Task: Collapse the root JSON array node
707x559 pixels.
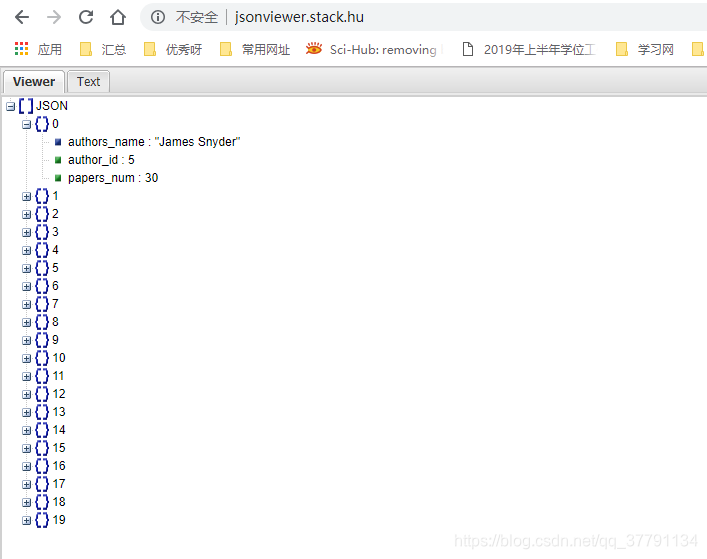Action: (x=10, y=106)
